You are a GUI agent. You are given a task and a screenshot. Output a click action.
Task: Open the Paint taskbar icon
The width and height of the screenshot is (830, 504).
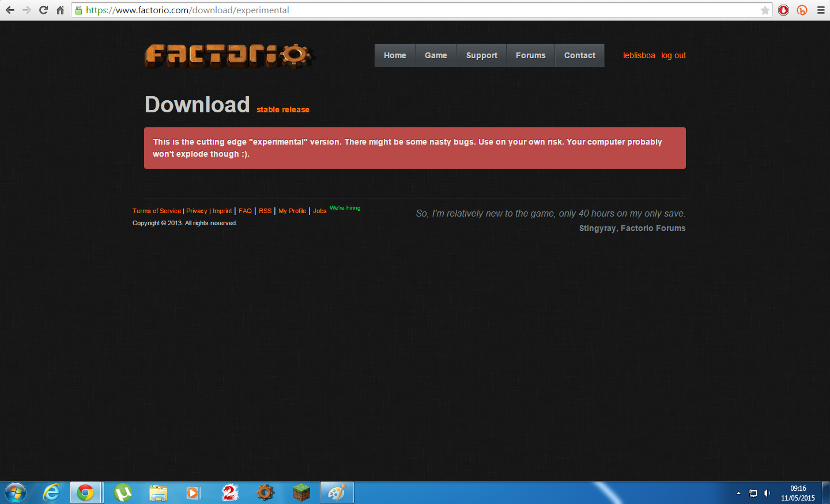[337, 493]
